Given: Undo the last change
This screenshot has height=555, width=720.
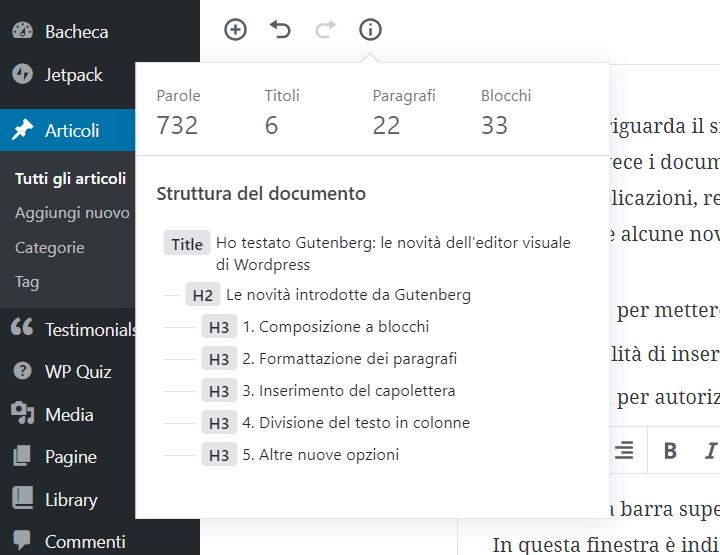Looking at the screenshot, I should click(x=280, y=30).
